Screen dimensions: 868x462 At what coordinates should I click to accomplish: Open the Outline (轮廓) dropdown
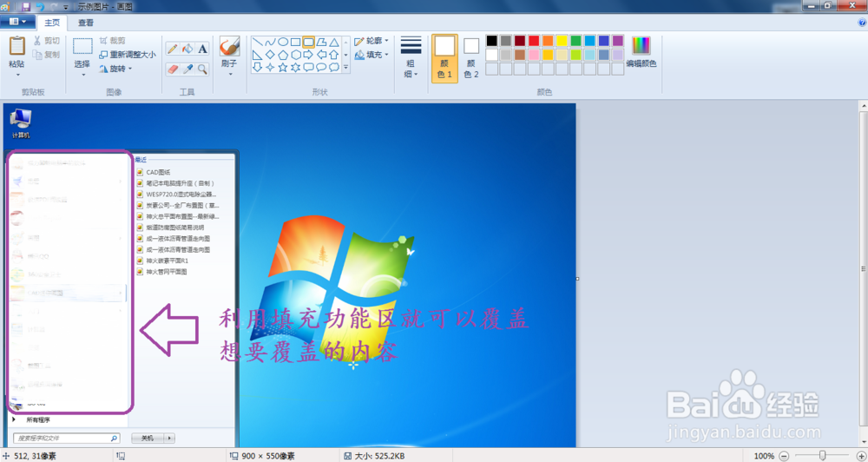point(372,41)
